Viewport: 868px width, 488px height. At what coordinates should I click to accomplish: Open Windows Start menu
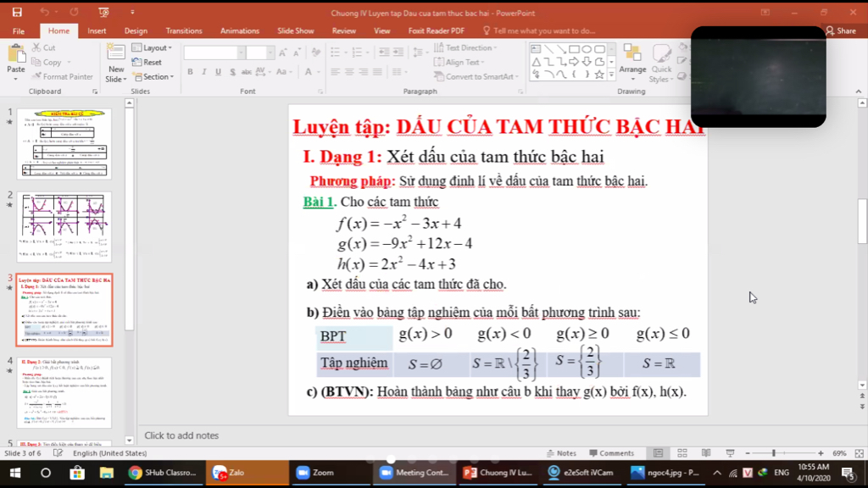point(15,473)
